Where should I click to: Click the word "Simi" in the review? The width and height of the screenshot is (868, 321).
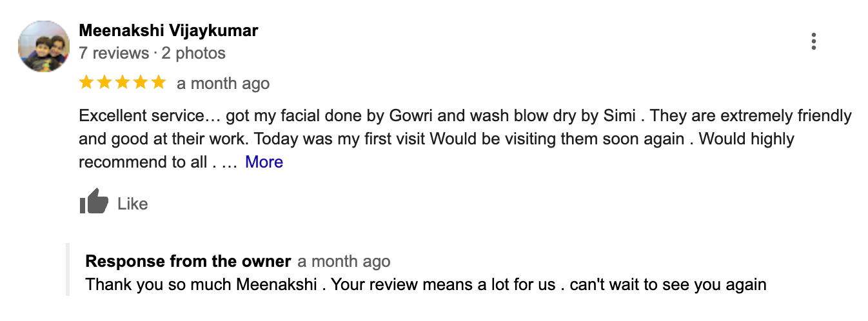tap(619, 117)
